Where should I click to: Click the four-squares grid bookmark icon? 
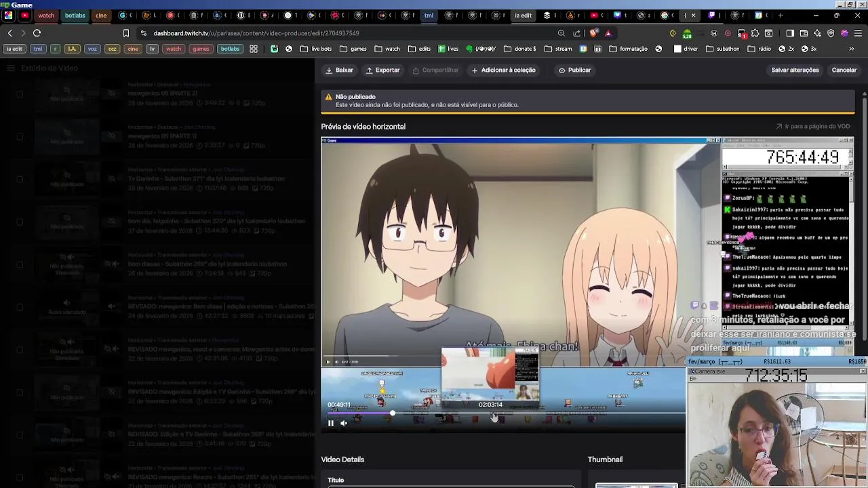(254, 49)
